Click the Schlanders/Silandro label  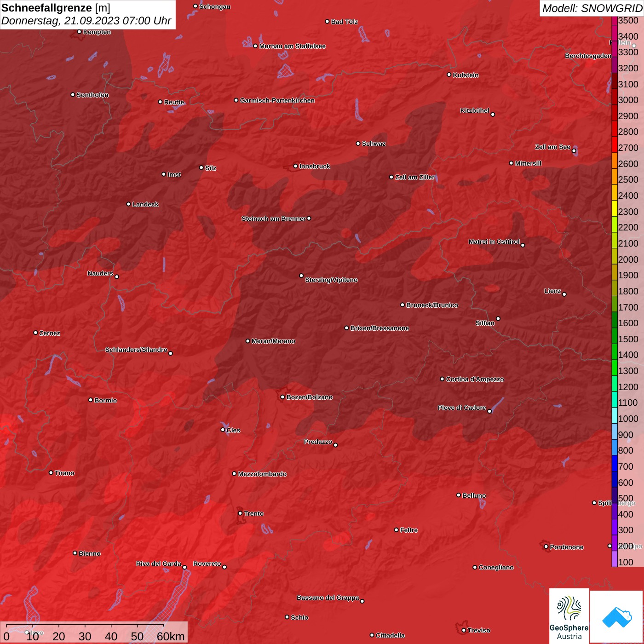136,350
